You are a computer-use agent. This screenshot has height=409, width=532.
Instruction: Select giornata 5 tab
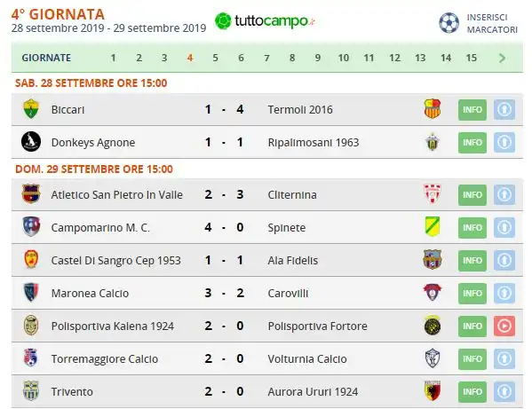[216, 58]
